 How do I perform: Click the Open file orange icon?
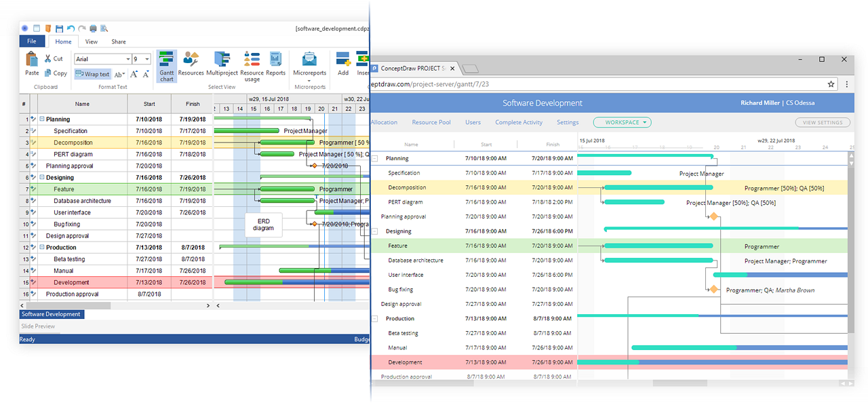(x=47, y=28)
